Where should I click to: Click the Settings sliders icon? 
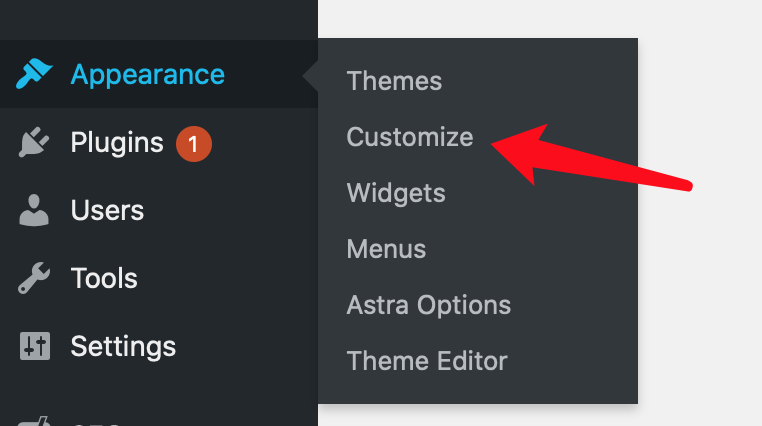click(35, 346)
